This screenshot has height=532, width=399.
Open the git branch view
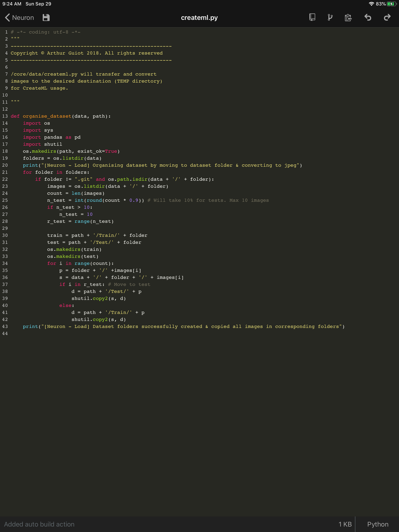tap(330, 18)
